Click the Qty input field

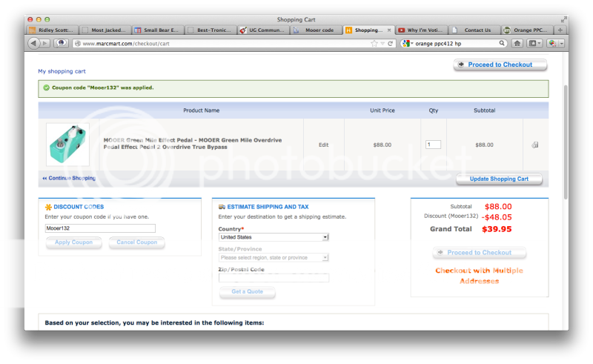[433, 145]
